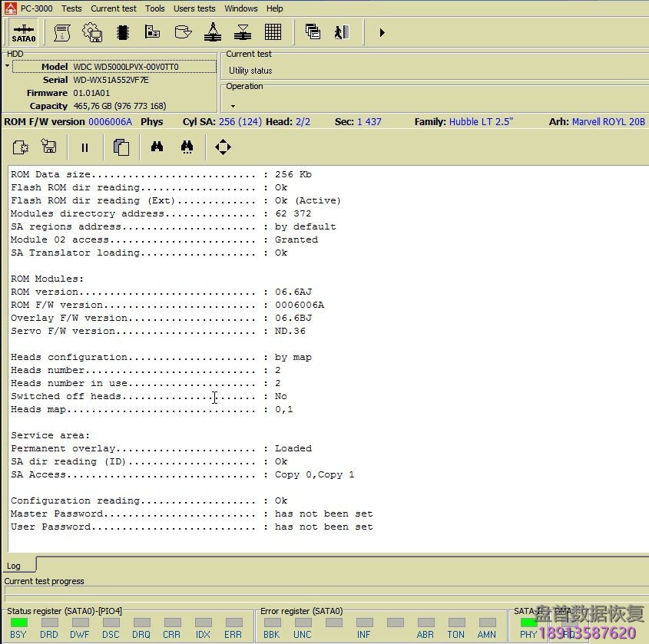Open the Operation dropdown arrow
649x644 pixels.
point(232,104)
